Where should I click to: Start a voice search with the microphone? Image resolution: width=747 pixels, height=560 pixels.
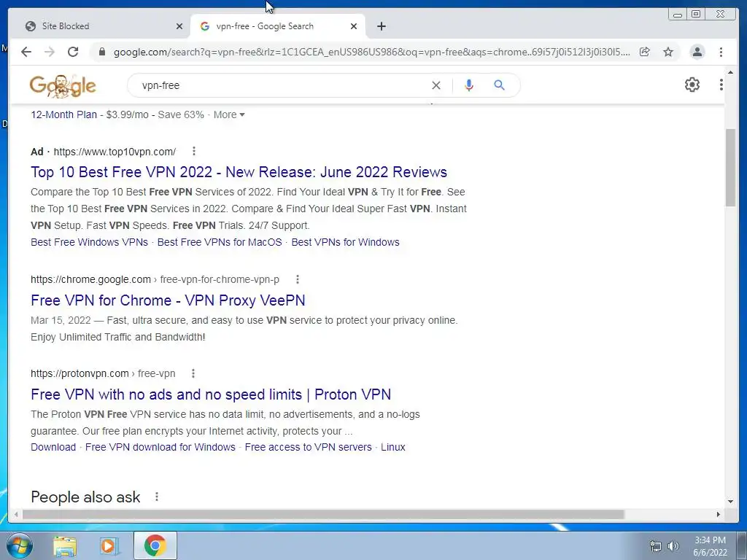[469, 85]
